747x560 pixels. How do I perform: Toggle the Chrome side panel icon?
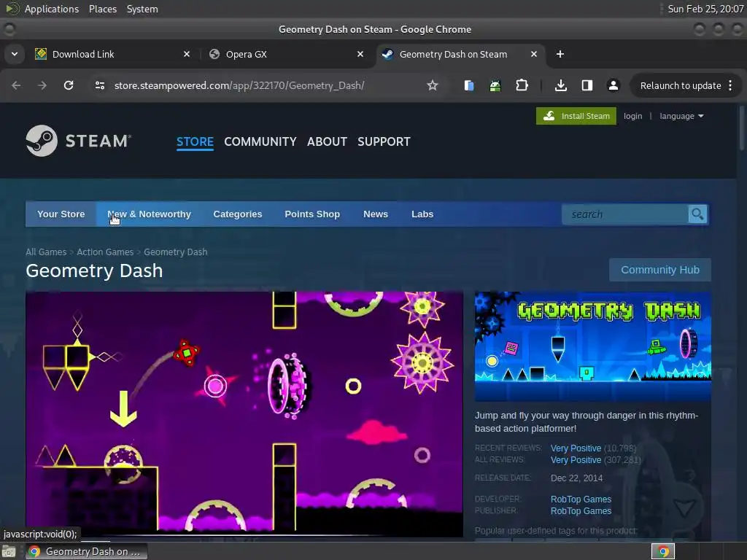587,85
